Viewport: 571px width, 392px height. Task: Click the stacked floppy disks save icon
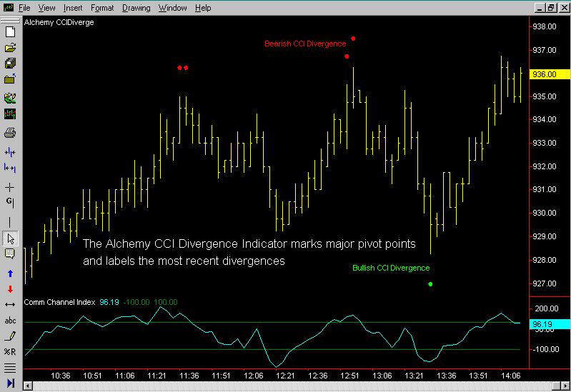tap(10, 64)
